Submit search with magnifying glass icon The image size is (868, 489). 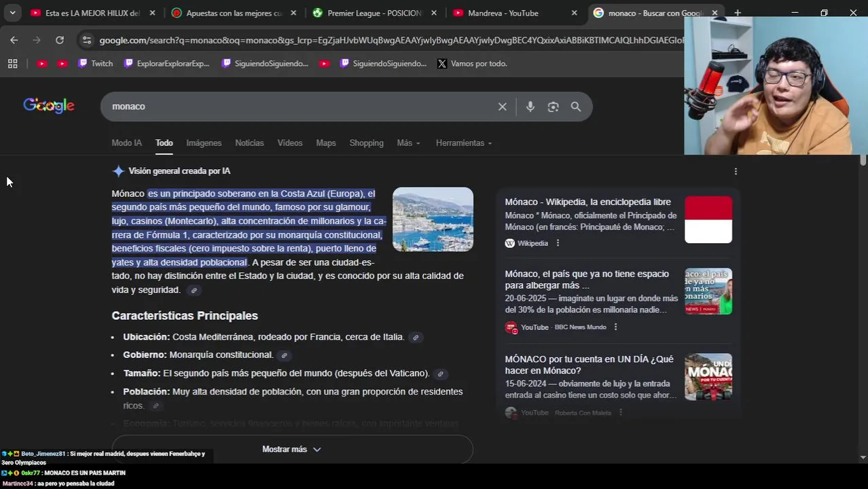click(x=576, y=107)
